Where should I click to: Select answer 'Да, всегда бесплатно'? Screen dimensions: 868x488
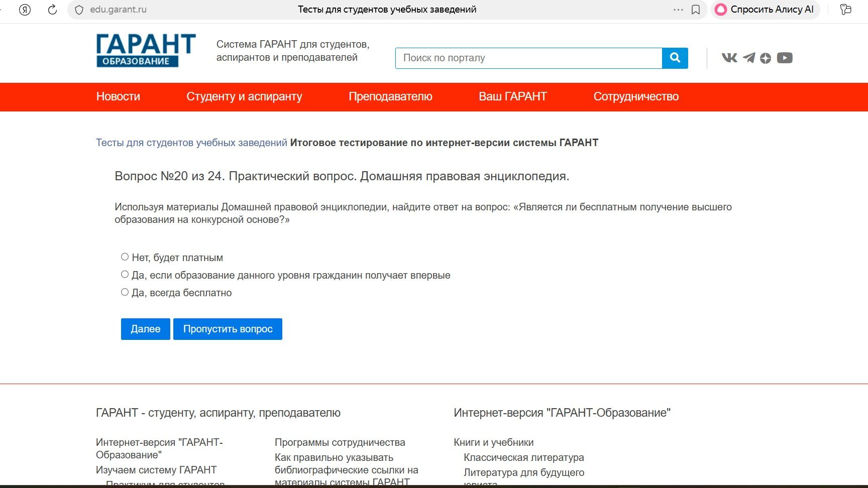click(125, 292)
